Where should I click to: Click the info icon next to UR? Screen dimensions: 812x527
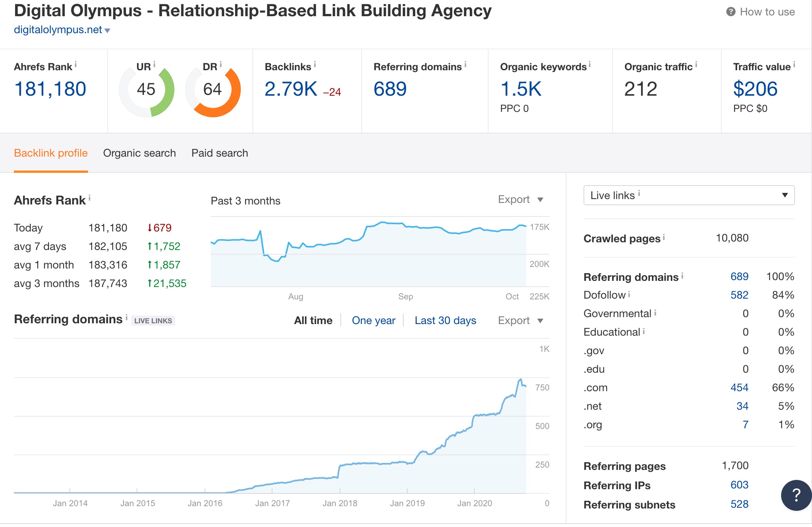tap(154, 64)
